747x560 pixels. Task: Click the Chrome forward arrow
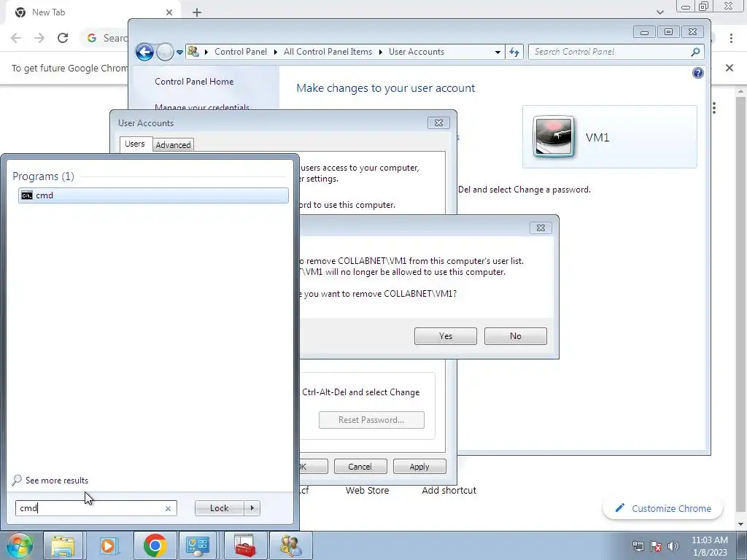[x=39, y=38]
